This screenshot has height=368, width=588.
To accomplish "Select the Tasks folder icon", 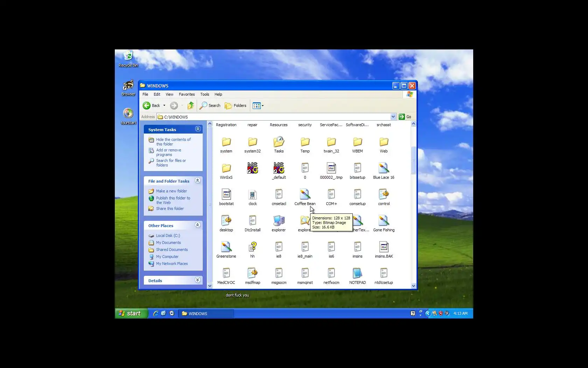I will 279,142.
